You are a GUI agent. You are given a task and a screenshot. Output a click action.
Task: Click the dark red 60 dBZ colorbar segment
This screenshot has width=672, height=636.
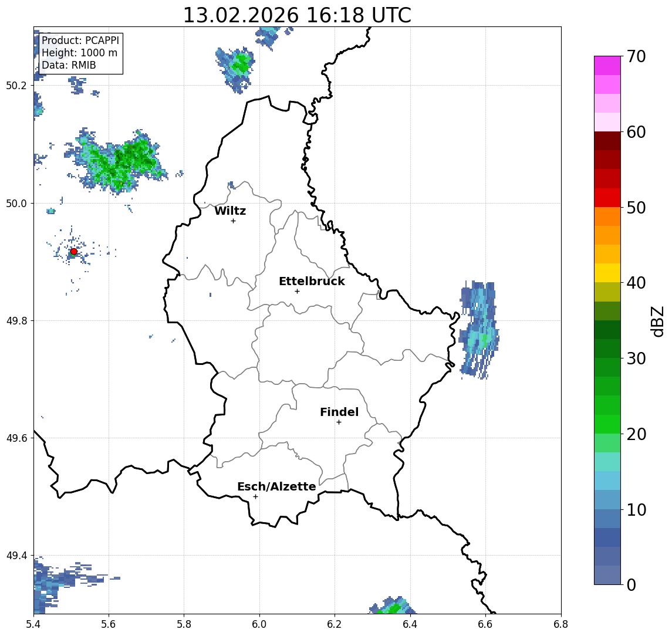click(x=607, y=141)
